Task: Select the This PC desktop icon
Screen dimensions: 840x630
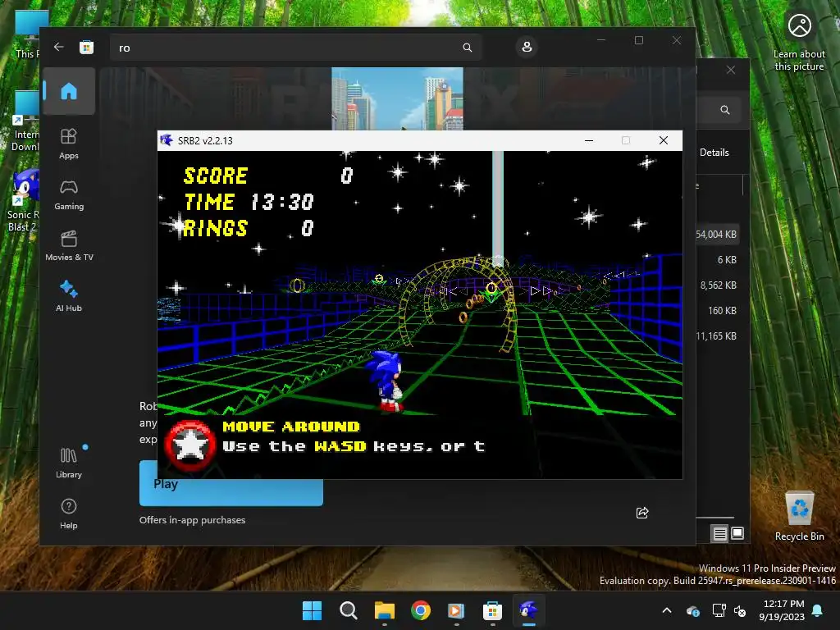Action: coord(27,34)
